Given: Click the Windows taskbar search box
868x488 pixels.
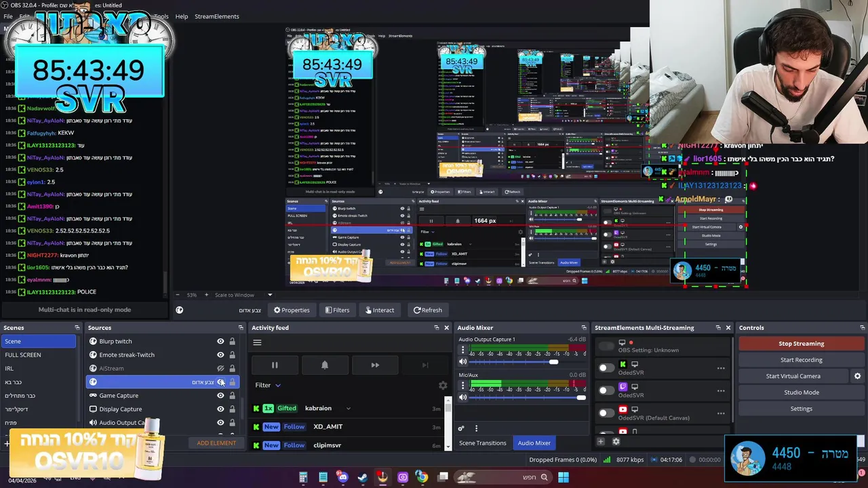Looking at the screenshot, I should [502, 477].
